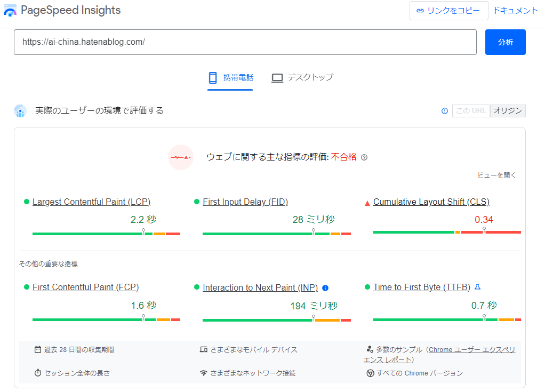Viewport: 545px width, 392px height.
Task: Click the 不合格 assessment result text
Action: click(344, 157)
